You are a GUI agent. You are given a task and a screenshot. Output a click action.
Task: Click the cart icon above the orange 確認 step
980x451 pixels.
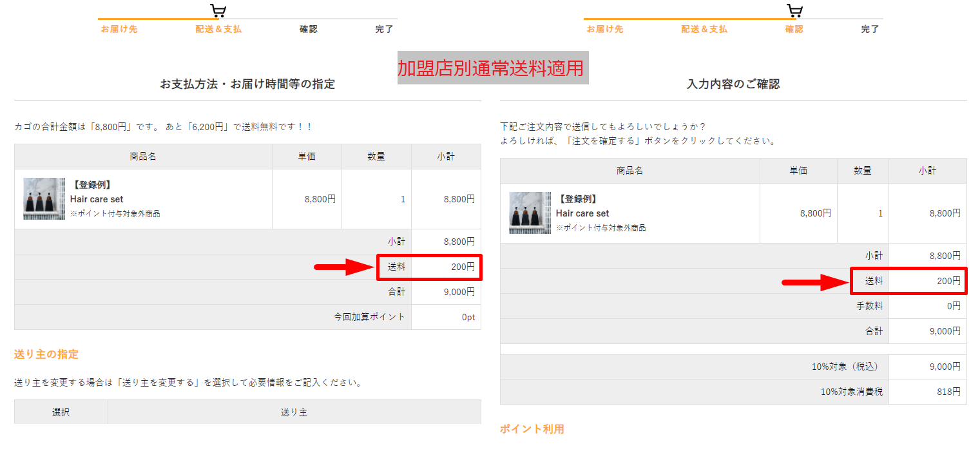(x=794, y=10)
